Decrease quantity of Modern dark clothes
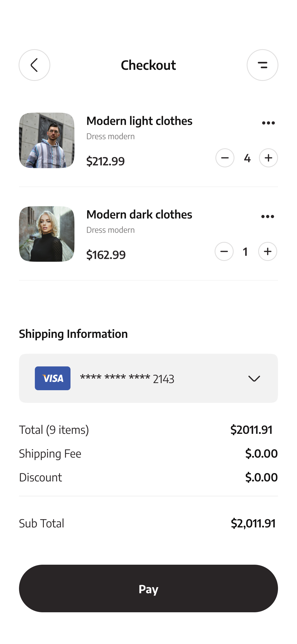297x644 pixels. coord(224,251)
